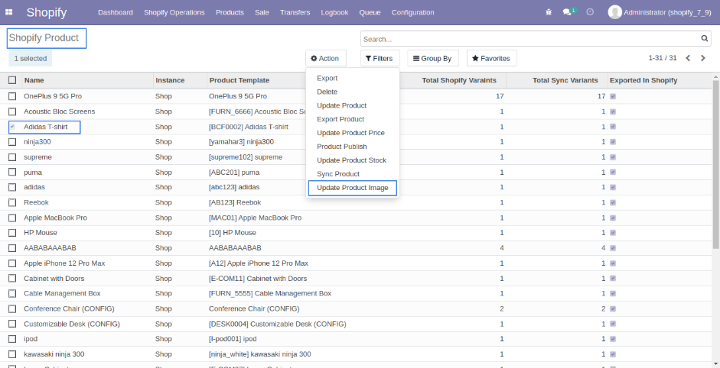This screenshot has width=720, height=368.
Task: Open the Administrator user menu
Action: (660, 12)
